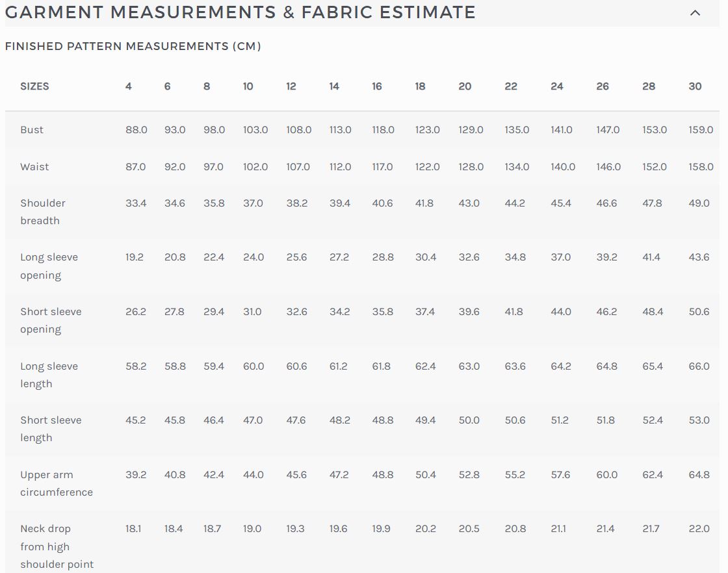Click the Short sleeve opening row label
The width and height of the screenshot is (728, 573).
51,320
